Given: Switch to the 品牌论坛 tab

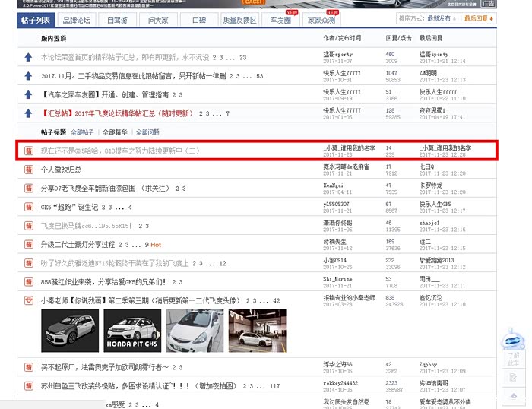Looking at the screenshot, I should coord(78,20).
